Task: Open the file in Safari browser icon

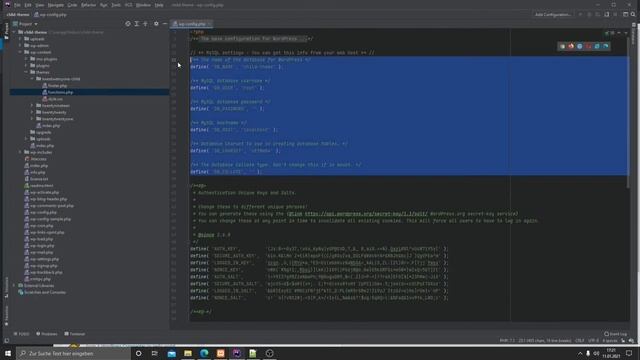Action: click(x=580, y=46)
